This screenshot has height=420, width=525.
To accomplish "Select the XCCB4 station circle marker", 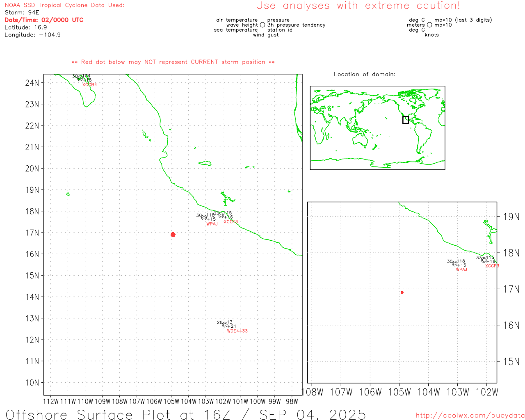I will (80, 78).
